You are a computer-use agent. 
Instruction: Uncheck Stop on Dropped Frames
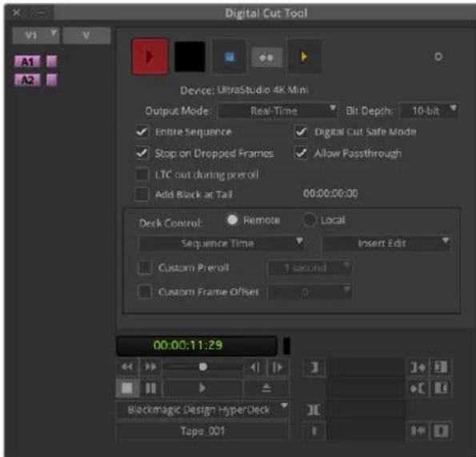click(x=142, y=153)
